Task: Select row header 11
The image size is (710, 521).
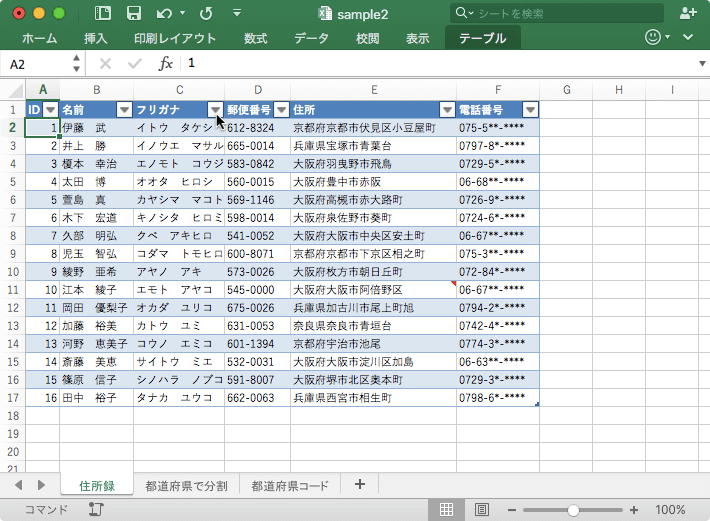Action: coord(13,290)
